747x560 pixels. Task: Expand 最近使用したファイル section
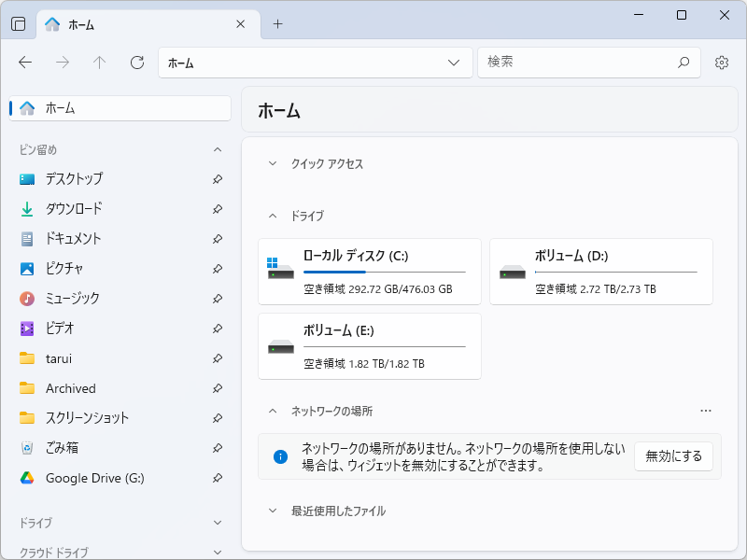click(271, 511)
